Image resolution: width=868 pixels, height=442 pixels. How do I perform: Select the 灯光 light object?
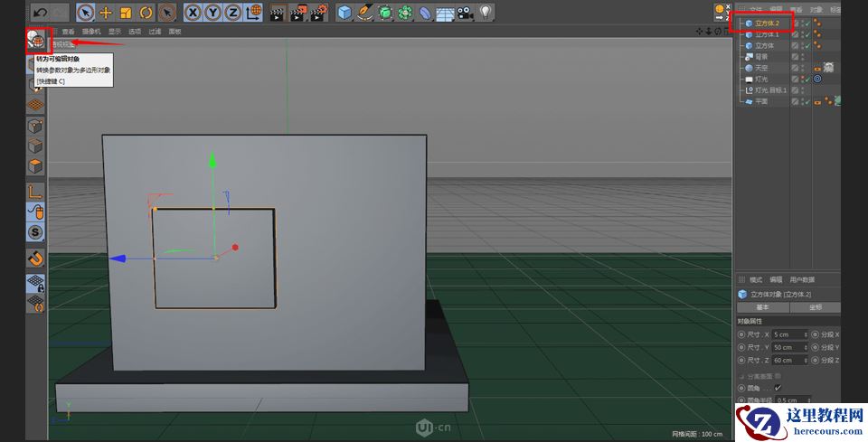[x=761, y=80]
